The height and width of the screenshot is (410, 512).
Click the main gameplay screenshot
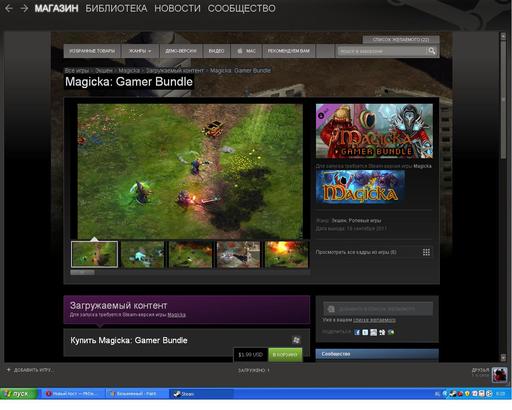coord(190,171)
